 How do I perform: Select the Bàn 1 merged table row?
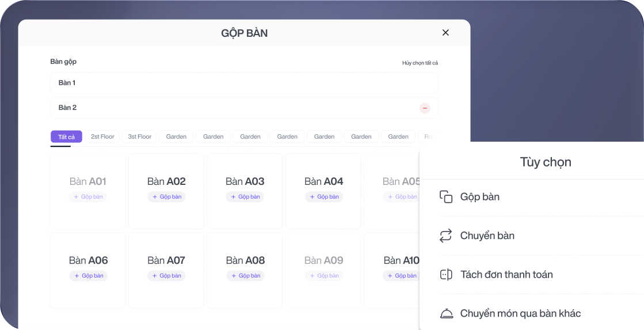tap(244, 83)
